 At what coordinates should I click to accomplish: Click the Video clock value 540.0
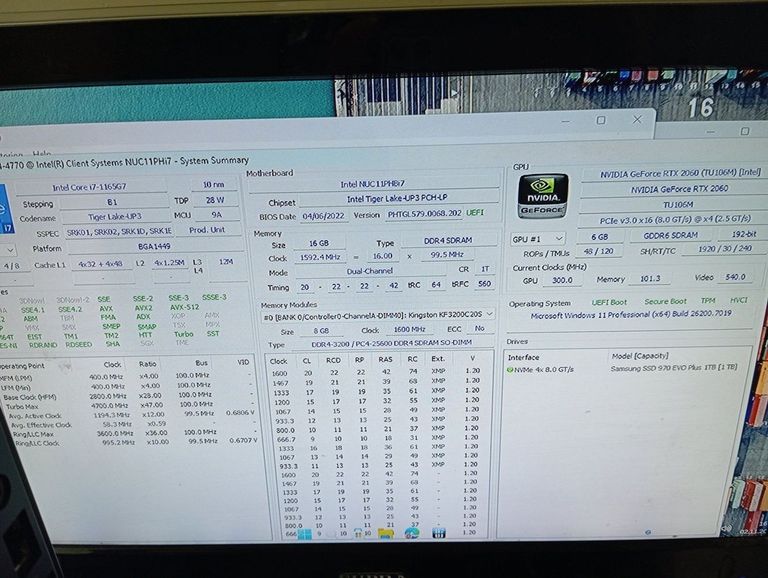coord(735,277)
